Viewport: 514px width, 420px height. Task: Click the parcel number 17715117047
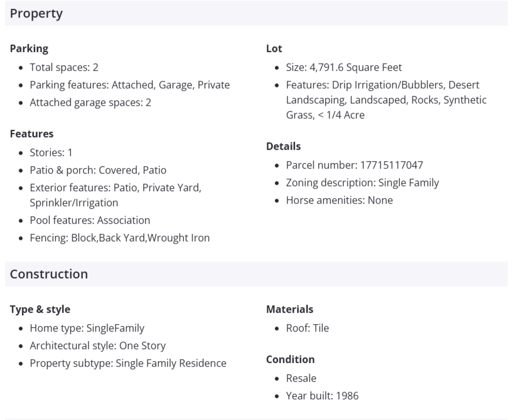point(355,165)
